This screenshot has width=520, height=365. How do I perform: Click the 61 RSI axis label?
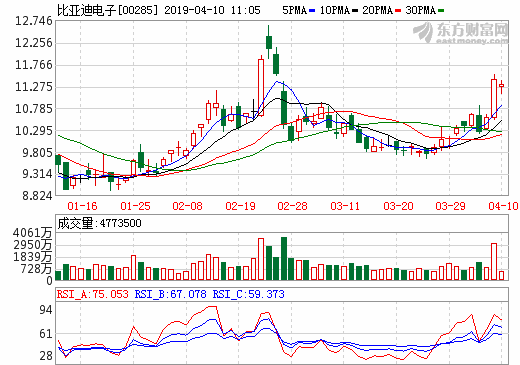tap(46, 334)
